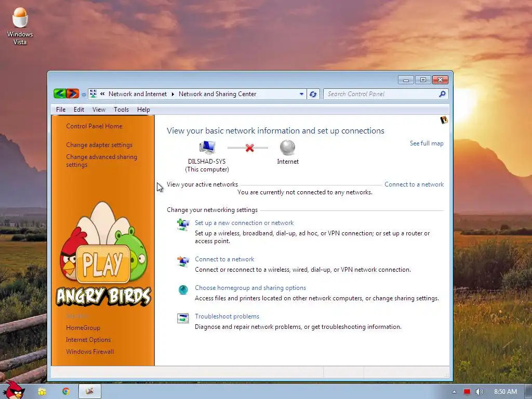
Task: Click the DILSHAD-SYS computer icon
Action: 207,147
